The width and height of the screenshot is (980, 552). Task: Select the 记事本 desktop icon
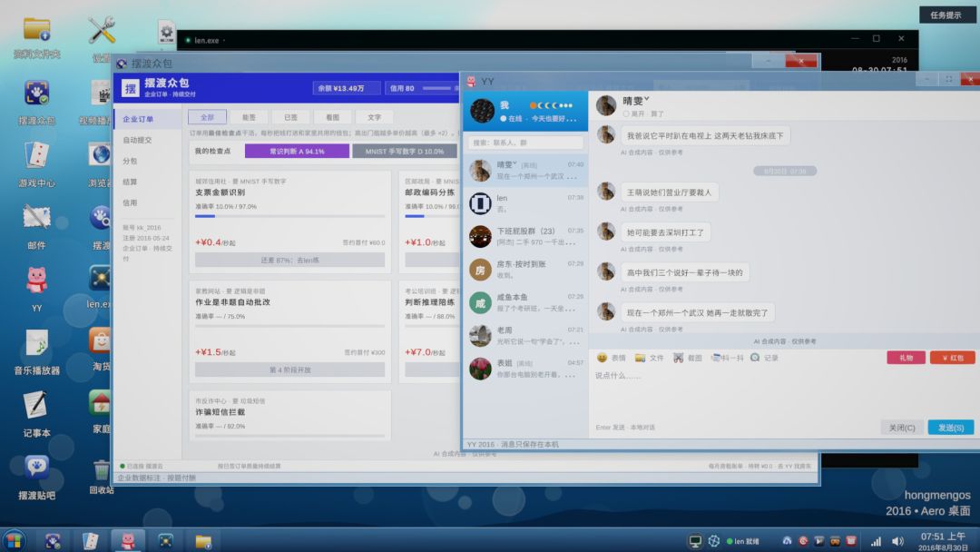click(37, 405)
